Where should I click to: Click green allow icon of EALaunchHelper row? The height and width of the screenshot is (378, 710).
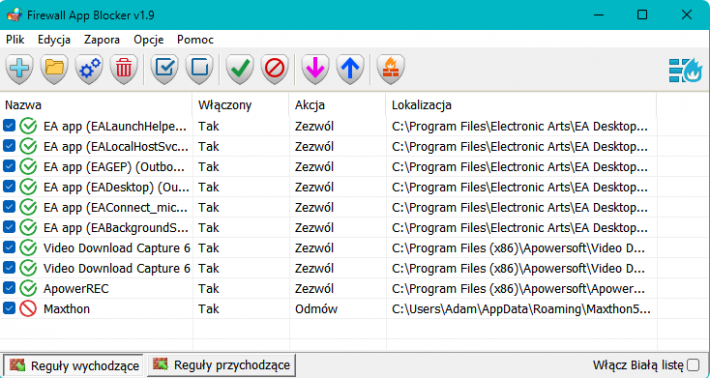pos(28,126)
